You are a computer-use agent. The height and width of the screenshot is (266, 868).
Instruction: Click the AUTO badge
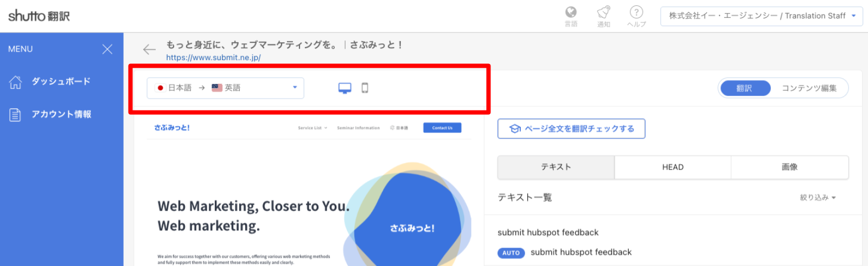[511, 253]
